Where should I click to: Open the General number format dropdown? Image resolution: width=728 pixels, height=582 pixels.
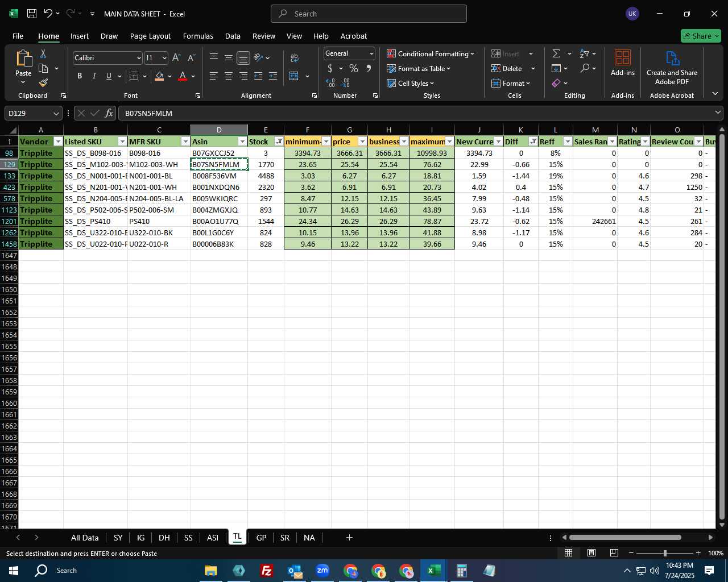click(x=371, y=53)
